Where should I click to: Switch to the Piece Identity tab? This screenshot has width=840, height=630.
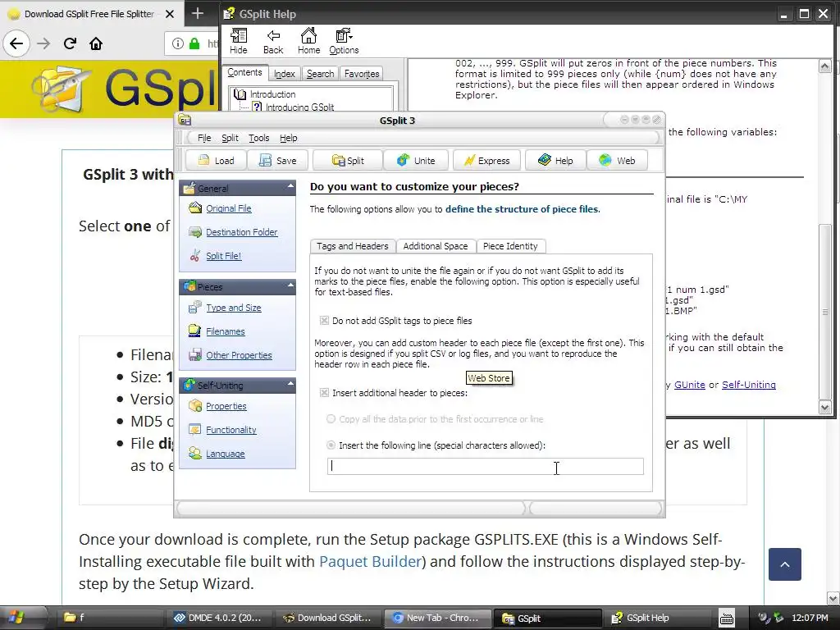(x=510, y=246)
